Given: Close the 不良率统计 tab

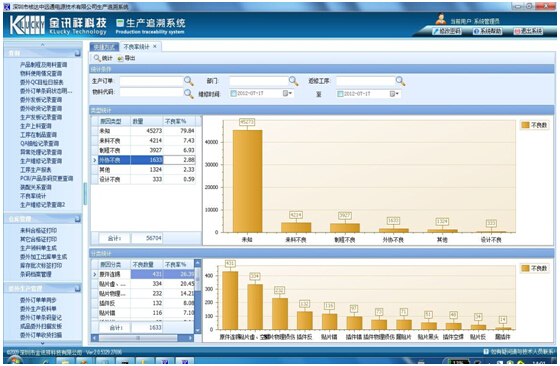Looking at the screenshot, I should pyautogui.click(x=155, y=46).
